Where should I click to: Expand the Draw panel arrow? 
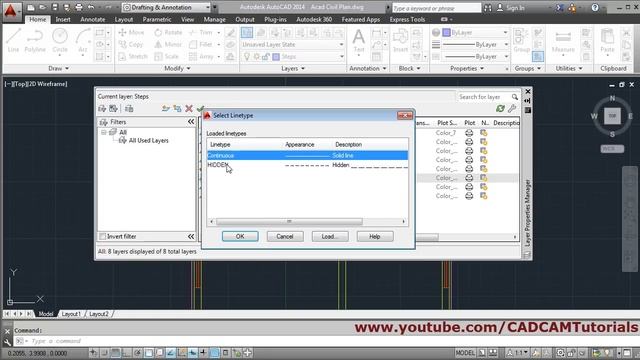click(x=67, y=69)
